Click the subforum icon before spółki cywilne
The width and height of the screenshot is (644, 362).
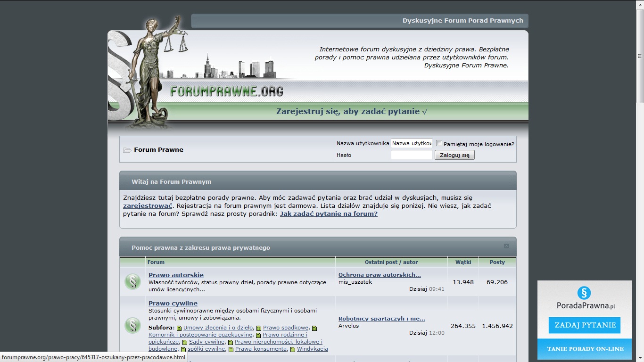tap(183, 349)
